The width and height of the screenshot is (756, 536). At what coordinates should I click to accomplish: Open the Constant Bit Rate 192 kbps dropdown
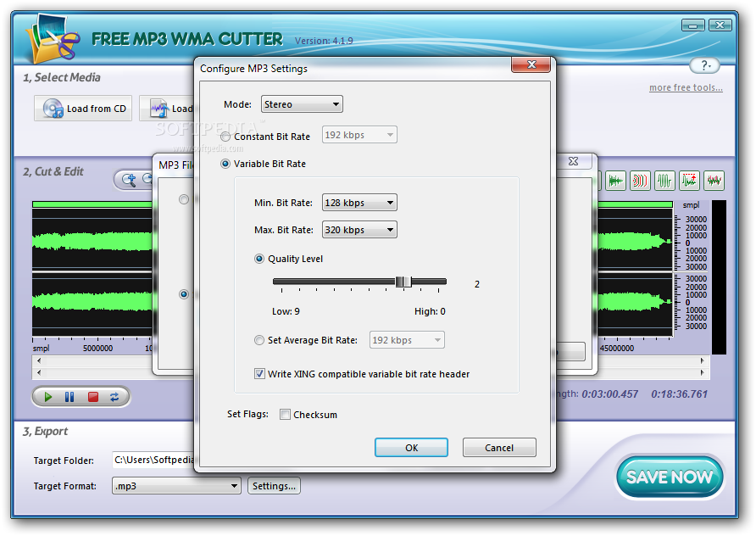tap(359, 135)
